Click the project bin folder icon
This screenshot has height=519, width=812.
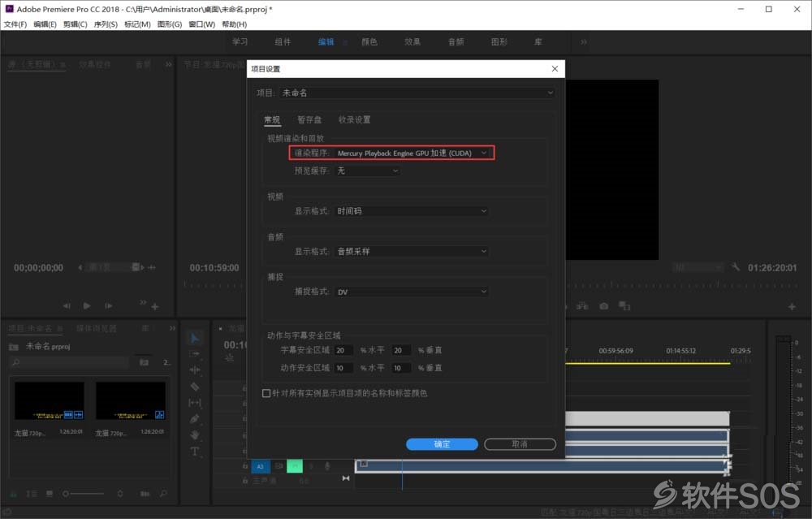click(x=14, y=347)
